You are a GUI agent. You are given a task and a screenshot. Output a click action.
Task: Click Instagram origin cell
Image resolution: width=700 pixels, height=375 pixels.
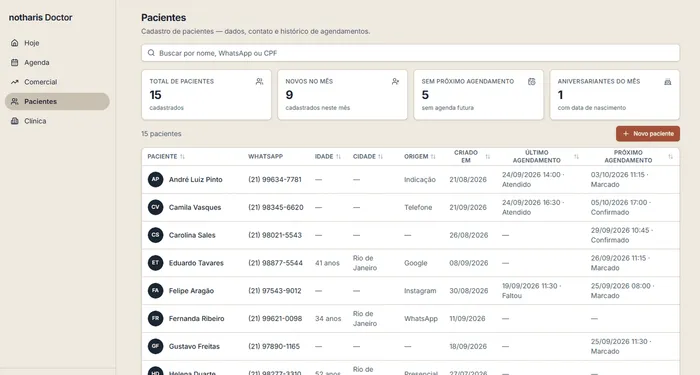point(420,291)
